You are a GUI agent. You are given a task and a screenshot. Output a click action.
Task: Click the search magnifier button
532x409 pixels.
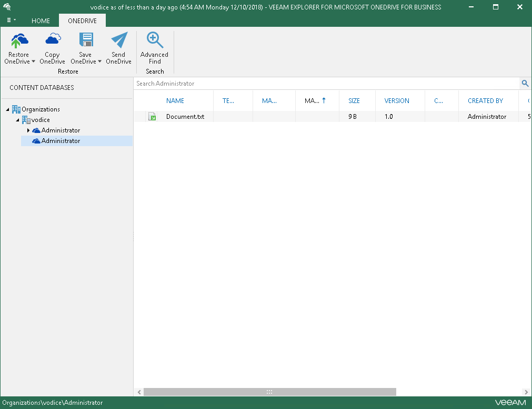coord(525,84)
